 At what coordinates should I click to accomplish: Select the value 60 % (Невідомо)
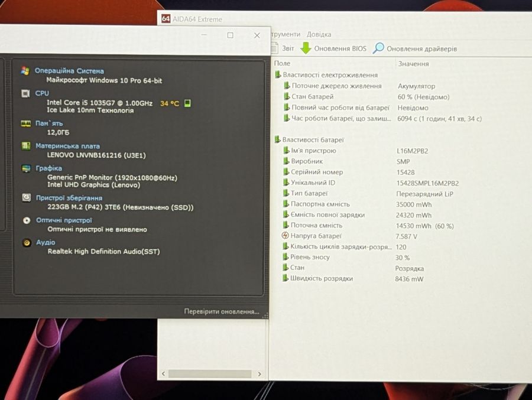click(423, 97)
